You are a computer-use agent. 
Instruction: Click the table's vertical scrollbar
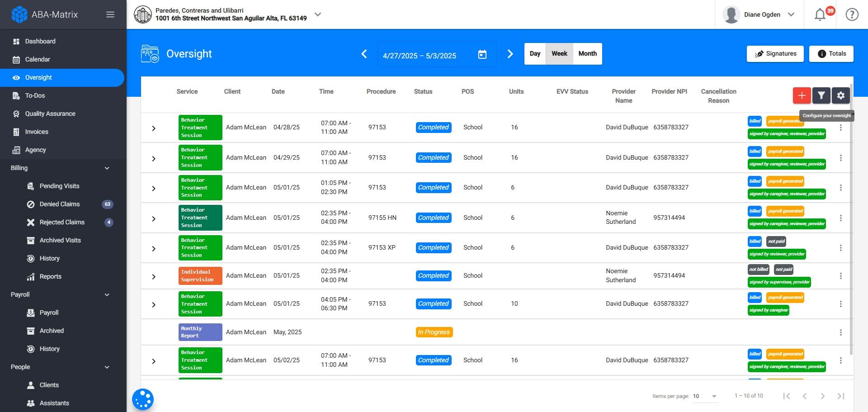851,217
